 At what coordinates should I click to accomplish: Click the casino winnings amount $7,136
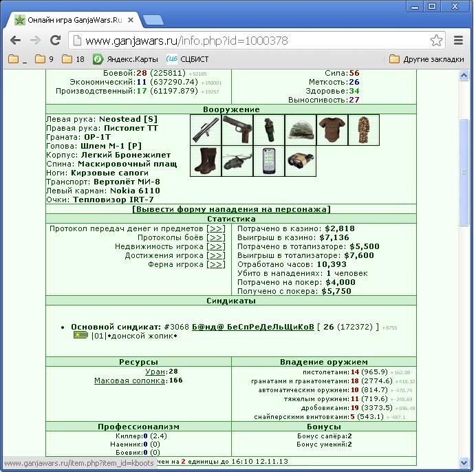334,237
